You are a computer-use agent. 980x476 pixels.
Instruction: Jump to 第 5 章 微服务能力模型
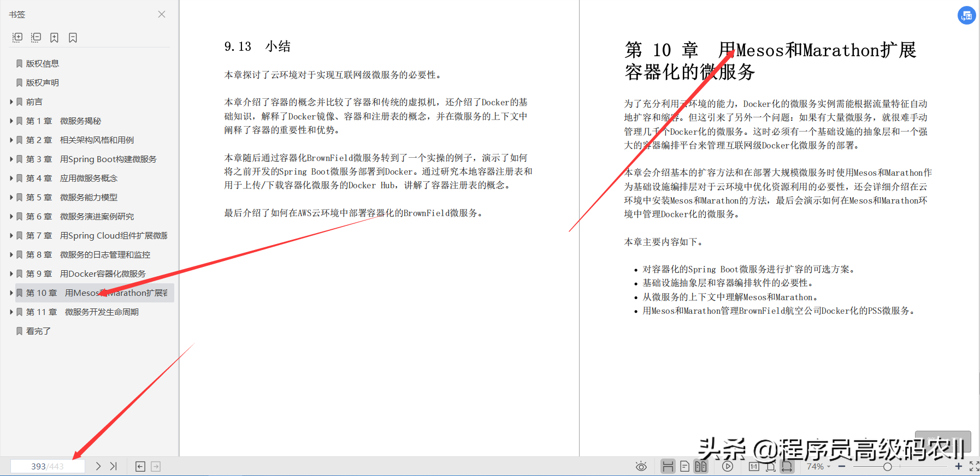coord(72,197)
